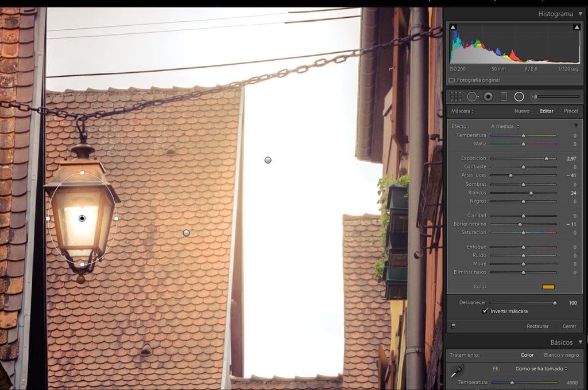This screenshot has height=390, width=588.
Task: Select the Spot Removal tool
Action: (x=473, y=97)
